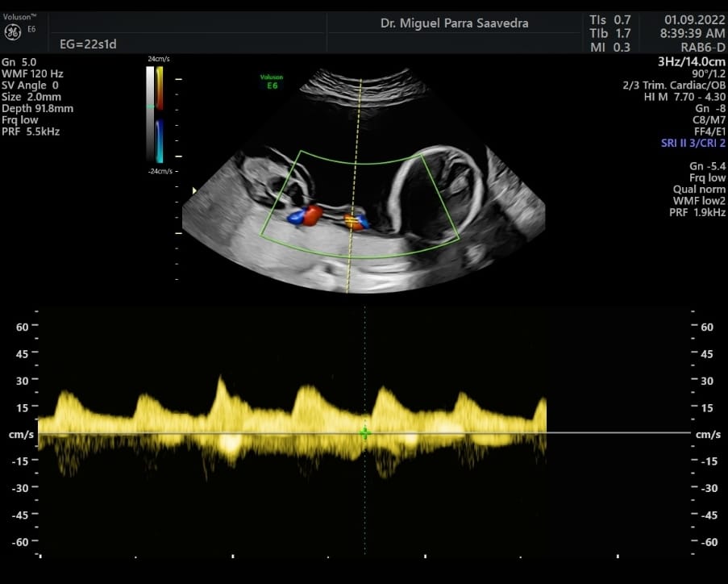Click the WMF 120 Hz wall filter value
This screenshot has height=584, width=728.
tap(32, 73)
